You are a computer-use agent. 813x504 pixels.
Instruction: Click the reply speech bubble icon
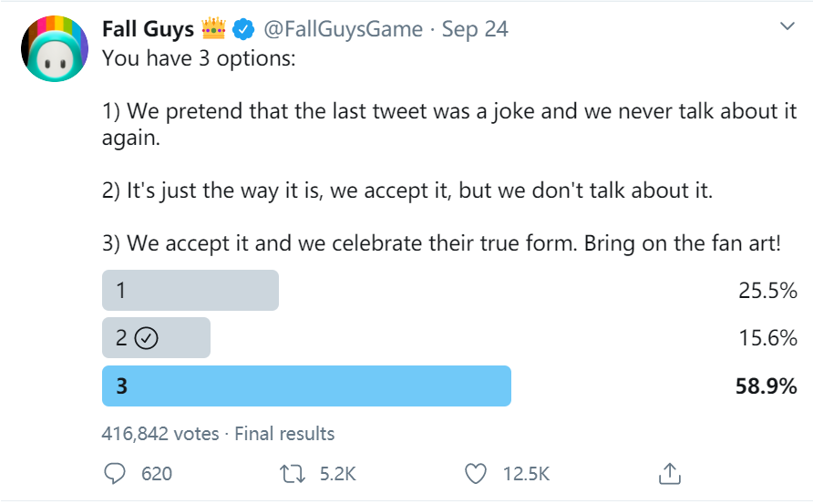pyautogui.click(x=114, y=473)
